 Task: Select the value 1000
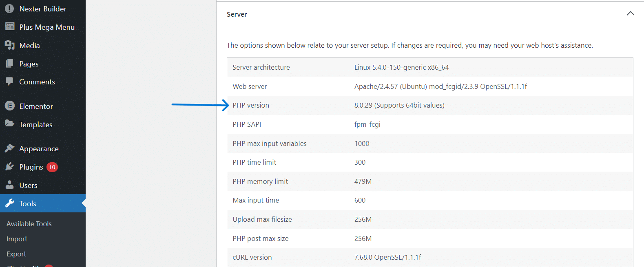pos(362,143)
